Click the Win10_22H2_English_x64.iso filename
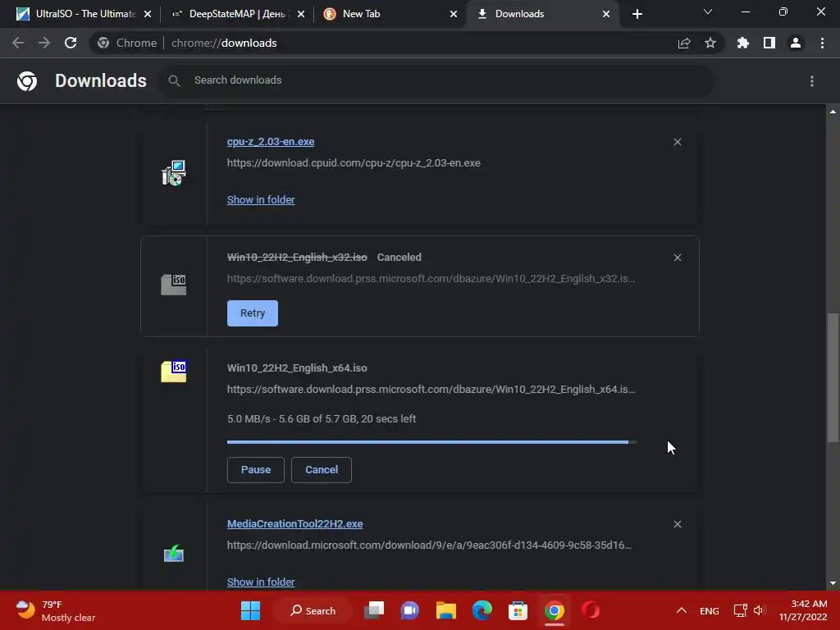Screen dimensions: 840x630 click(x=297, y=368)
